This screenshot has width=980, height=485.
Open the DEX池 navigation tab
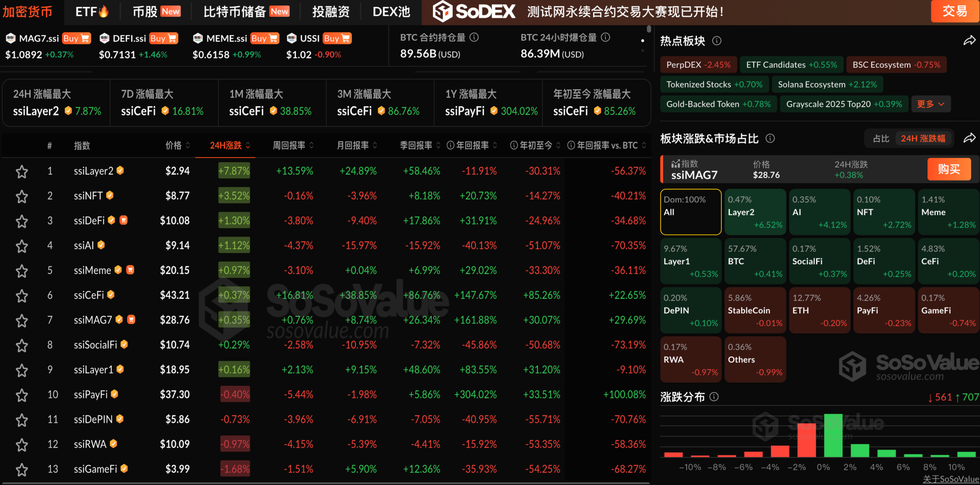[391, 12]
